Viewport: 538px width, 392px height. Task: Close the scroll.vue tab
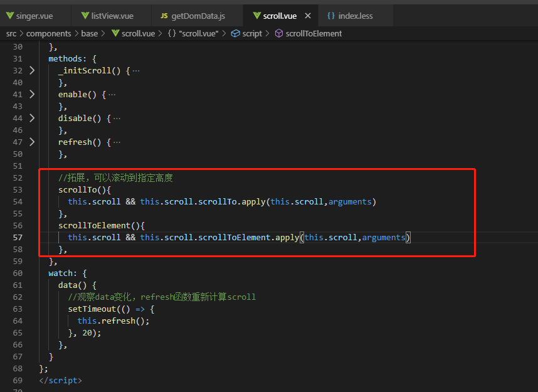(x=308, y=16)
